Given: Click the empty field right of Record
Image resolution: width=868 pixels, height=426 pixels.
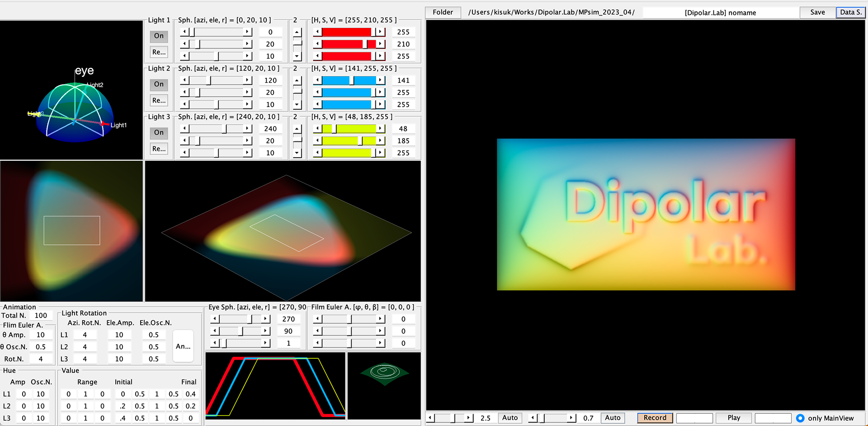Looking at the screenshot, I should 694,418.
